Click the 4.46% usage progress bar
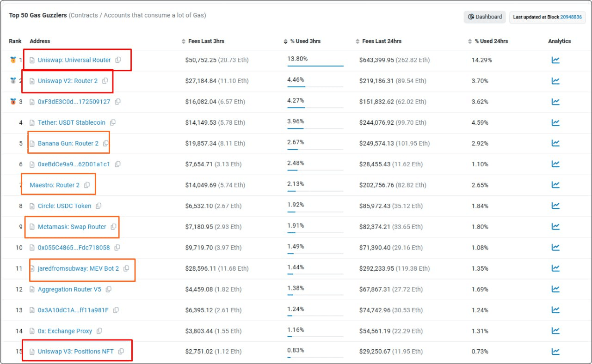 click(315, 87)
